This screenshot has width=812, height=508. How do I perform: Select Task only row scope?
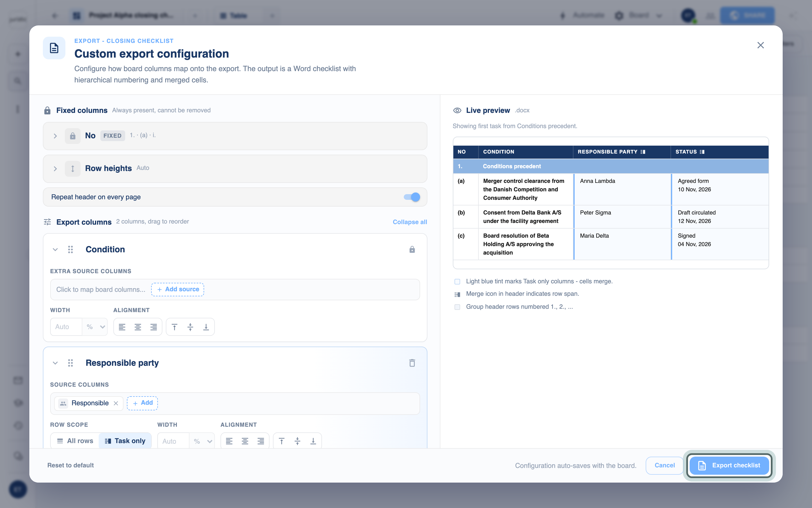(125, 441)
